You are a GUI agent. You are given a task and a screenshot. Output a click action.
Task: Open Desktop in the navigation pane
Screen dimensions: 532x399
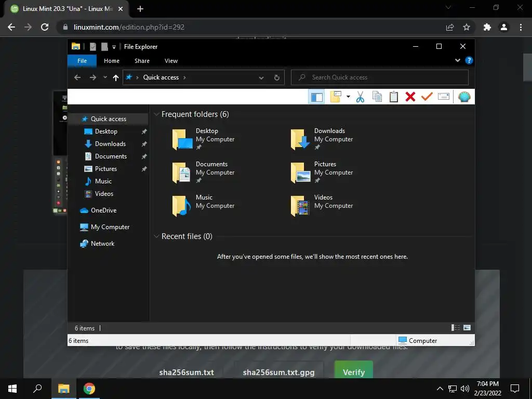(x=106, y=131)
